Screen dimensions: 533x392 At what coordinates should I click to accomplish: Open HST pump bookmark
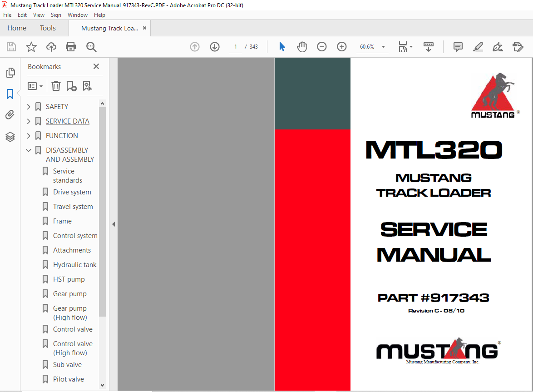69,279
